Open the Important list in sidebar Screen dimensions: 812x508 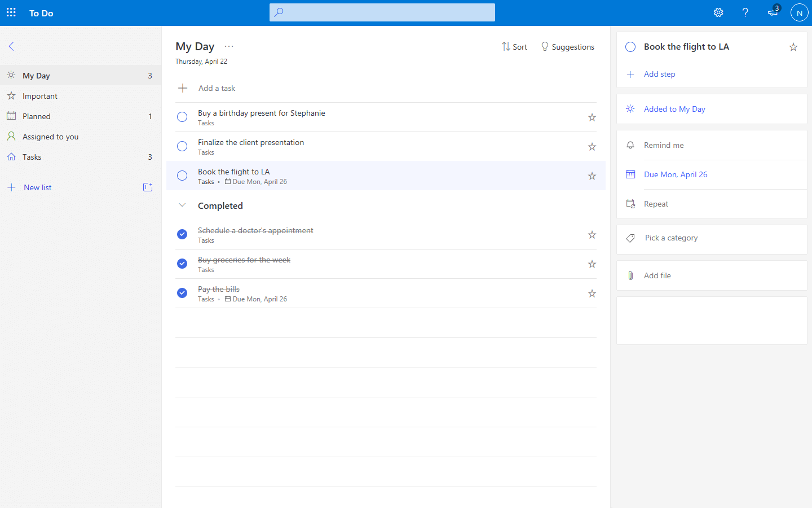[x=81, y=96]
